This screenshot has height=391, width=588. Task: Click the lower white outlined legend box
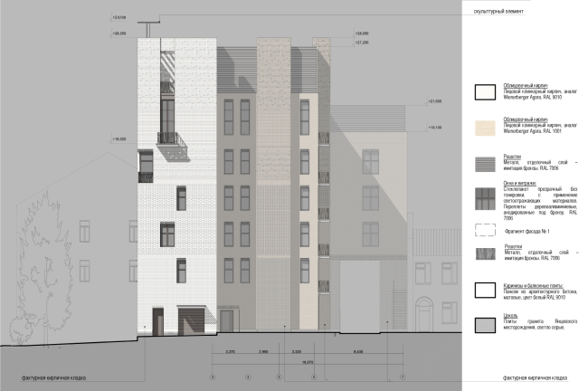(x=485, y=290)
